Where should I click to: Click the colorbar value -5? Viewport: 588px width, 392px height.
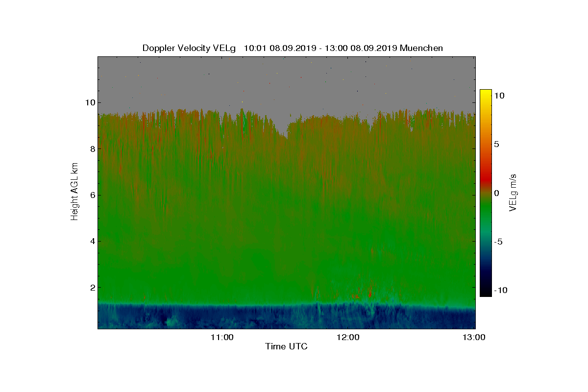tap(499, 242)
